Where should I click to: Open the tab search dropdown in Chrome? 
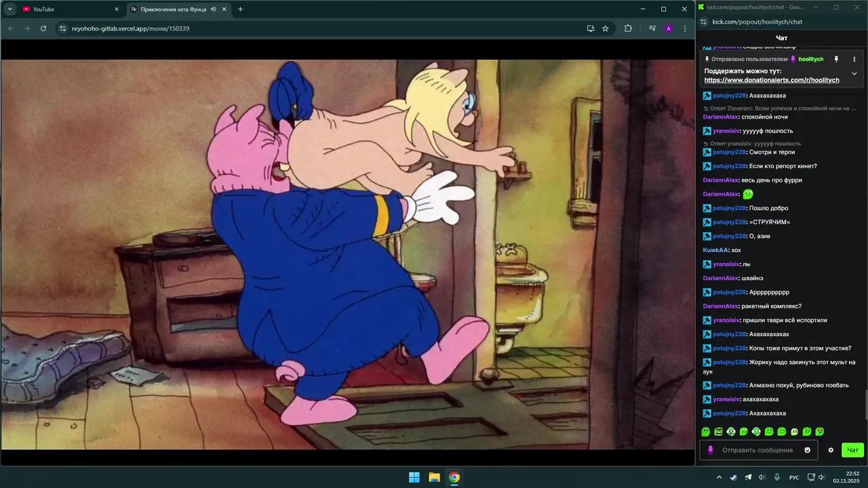pos(9,9)
